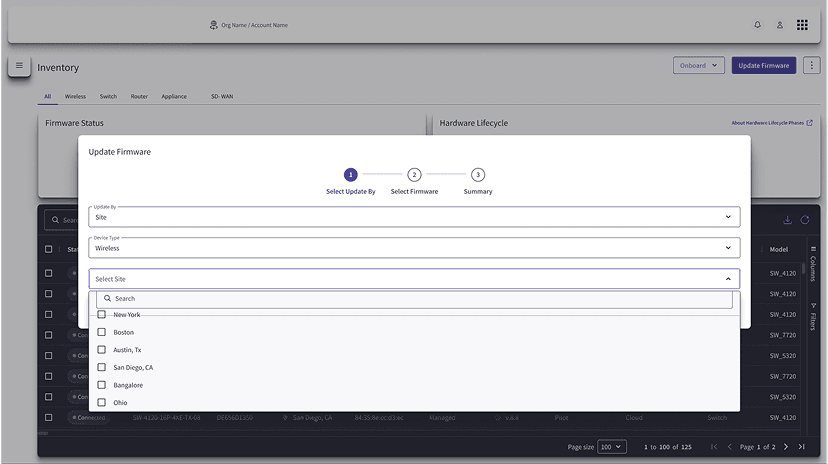Click the refresh table icon

click(x=805, y=220)
